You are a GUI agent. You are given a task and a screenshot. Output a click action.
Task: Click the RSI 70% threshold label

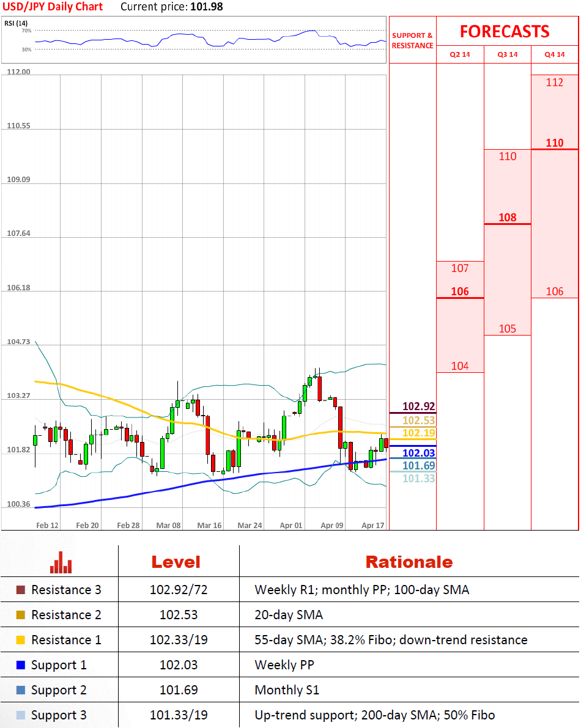(26, 31)
